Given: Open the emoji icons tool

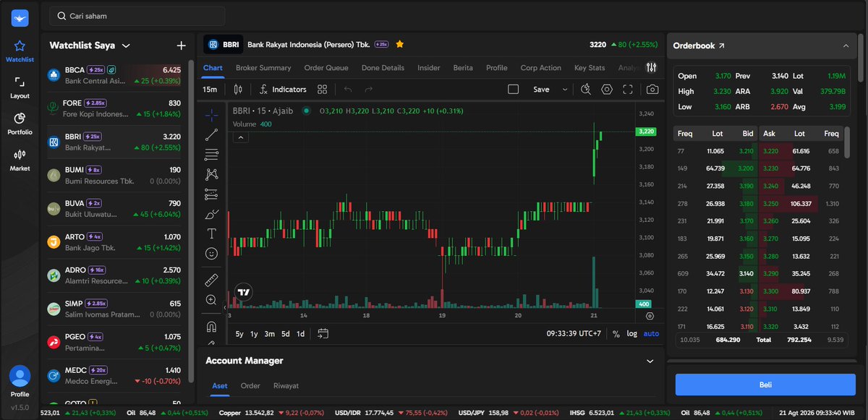Looking at the screenshot, I should (x=211, y=254).
